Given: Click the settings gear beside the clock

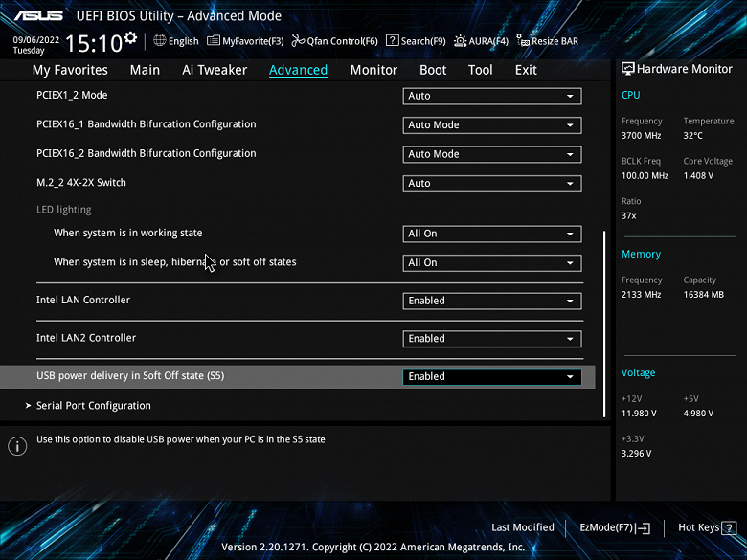Looking at the screenshot, I should click(130, 37).
